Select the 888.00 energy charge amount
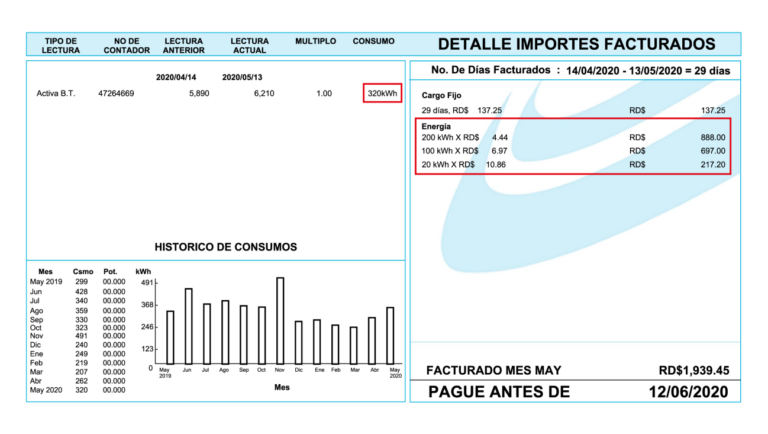The width and height of the screenshot is (768, 434). click(x=712, y=137)
